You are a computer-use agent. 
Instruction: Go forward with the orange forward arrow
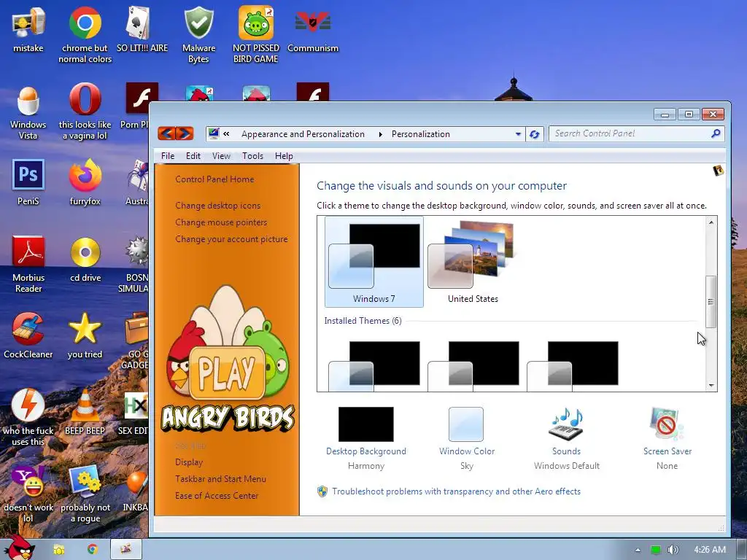coord(185,133)
